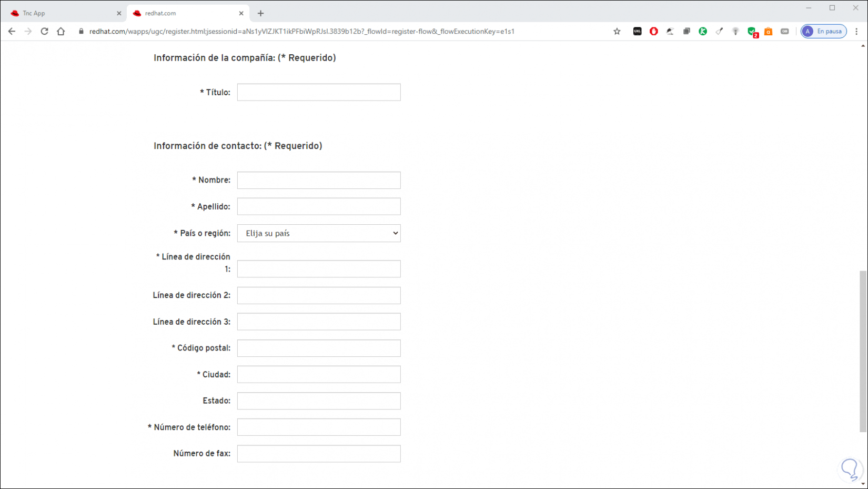868x489 pixels.
Task: Open the green shield extension with badge
Action: (x=752, y=32)
